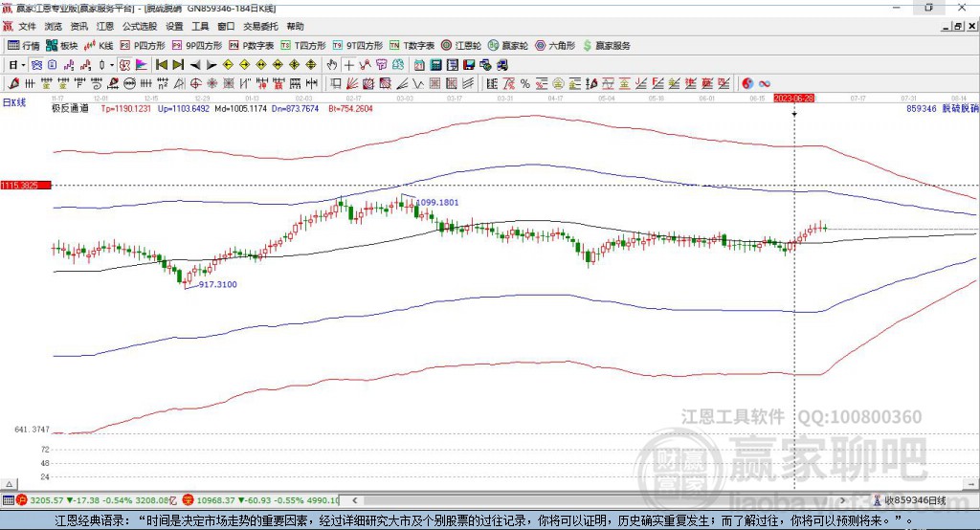Click the red target circle icon
Viewport: 980px width, 530px height.
(195, 84)
